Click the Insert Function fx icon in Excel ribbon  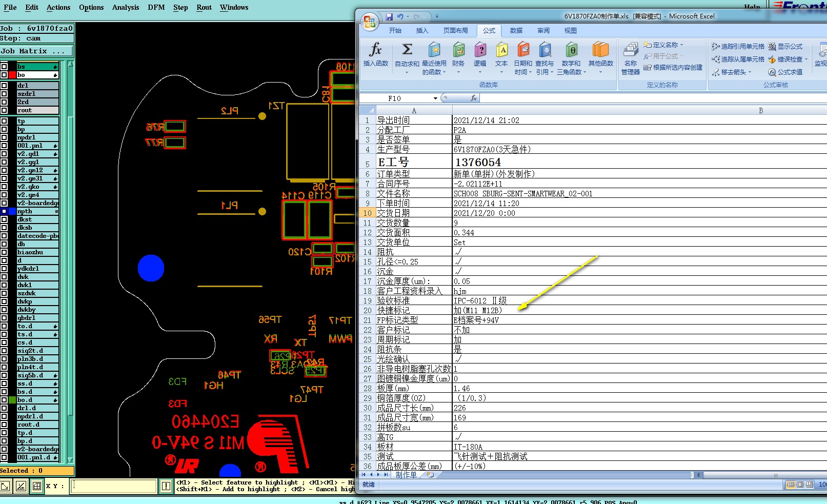pos(375,50)
